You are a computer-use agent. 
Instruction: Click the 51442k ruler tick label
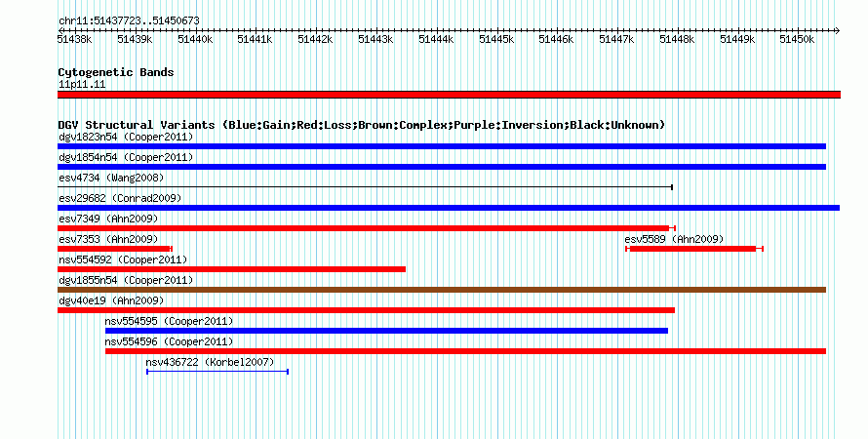pos(316,39)
